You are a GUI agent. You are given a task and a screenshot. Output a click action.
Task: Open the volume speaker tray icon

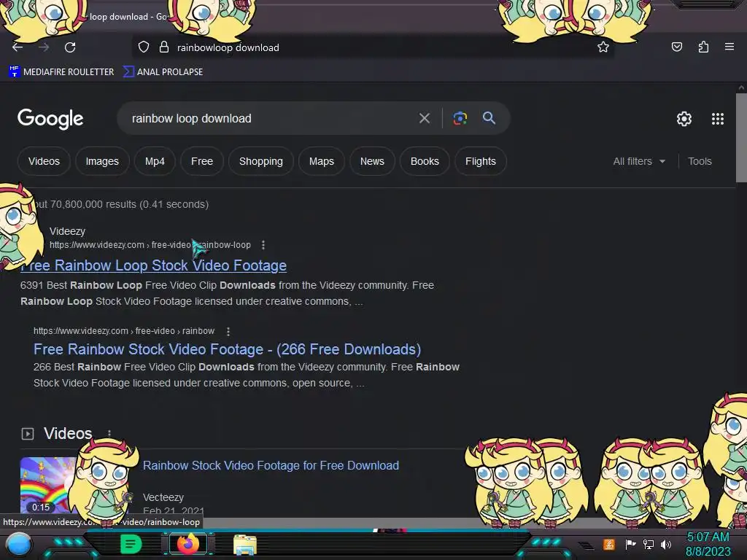666,544
